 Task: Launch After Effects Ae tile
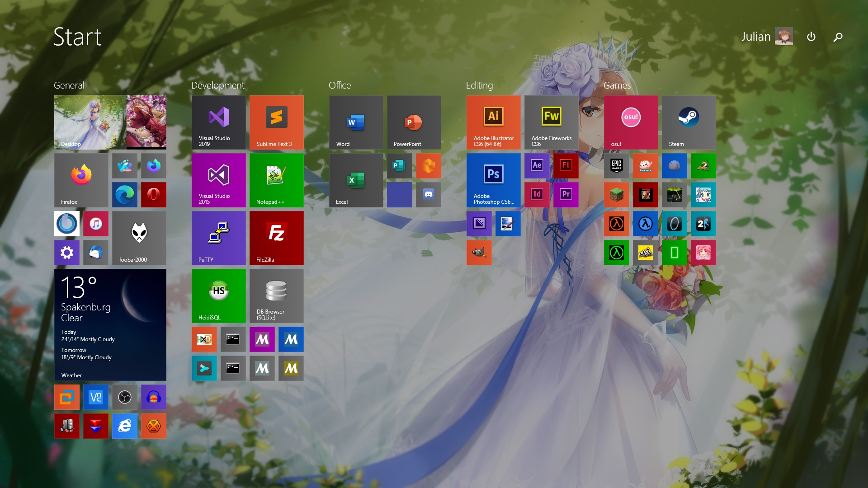537,166
